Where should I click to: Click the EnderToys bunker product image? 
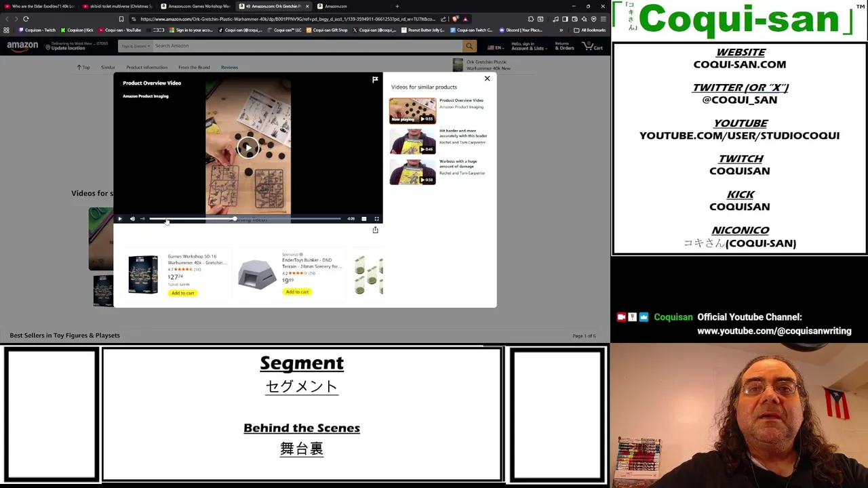click(x=257, y=274)
